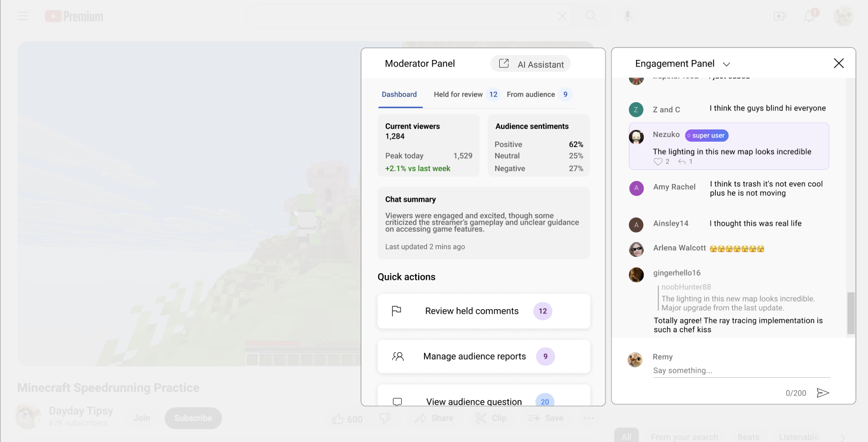Click the flag icon for Review held comments

pos(396,311)
